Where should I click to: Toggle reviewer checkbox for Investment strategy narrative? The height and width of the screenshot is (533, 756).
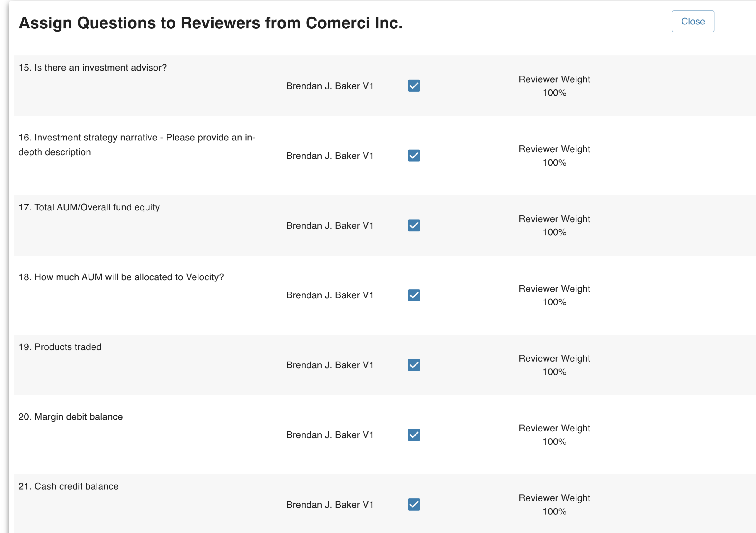(413, 156)
